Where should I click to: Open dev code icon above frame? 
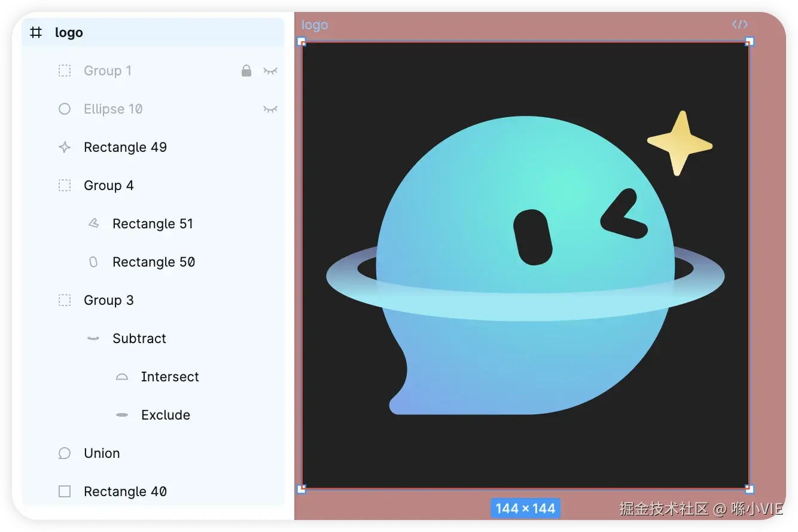coord(740,25)
